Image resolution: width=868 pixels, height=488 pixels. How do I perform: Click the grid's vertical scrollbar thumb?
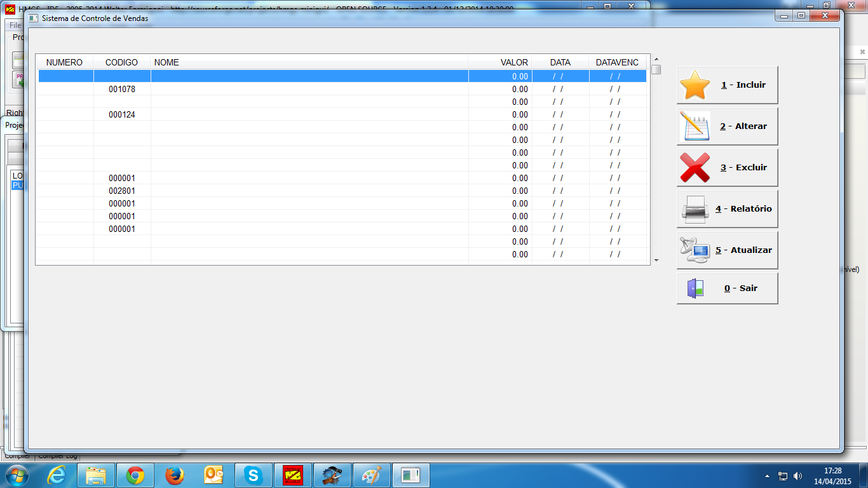[656, 69]
